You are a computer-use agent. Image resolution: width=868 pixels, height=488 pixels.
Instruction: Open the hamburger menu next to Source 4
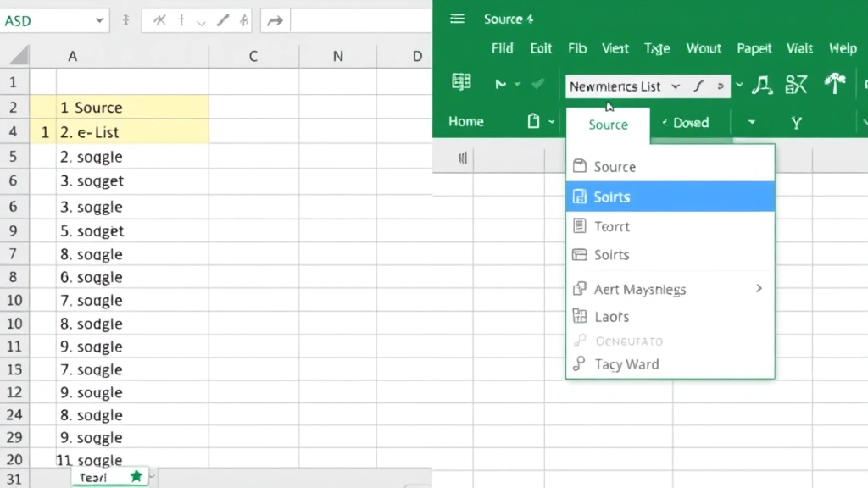pos(458,19)
